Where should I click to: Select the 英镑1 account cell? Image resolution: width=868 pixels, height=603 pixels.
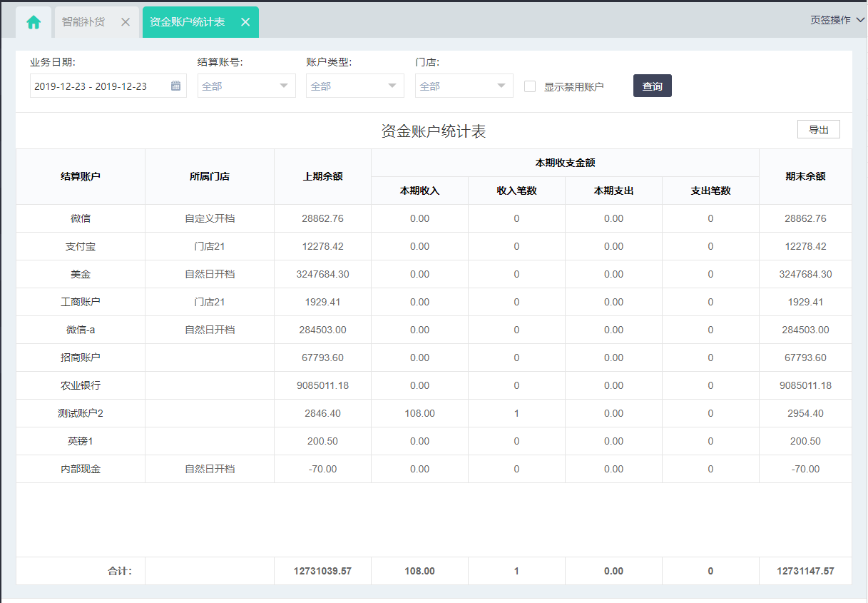coord(81,441)
